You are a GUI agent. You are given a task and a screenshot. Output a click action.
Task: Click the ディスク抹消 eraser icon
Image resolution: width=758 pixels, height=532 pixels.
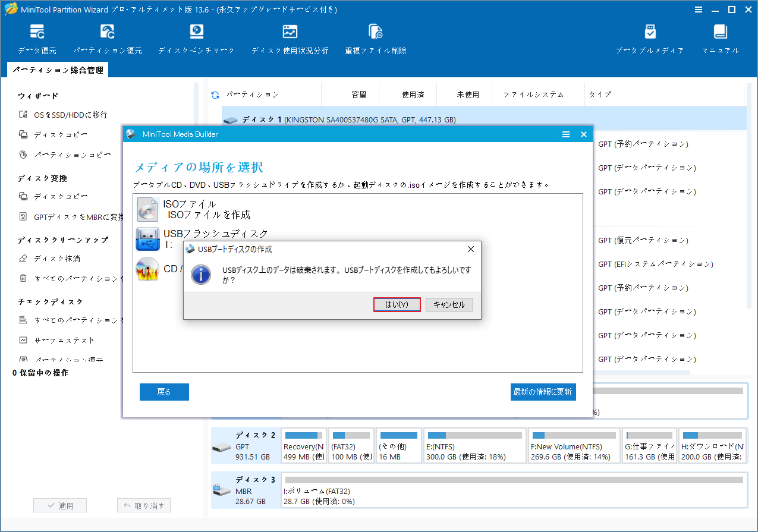click(x=23, y=259)
